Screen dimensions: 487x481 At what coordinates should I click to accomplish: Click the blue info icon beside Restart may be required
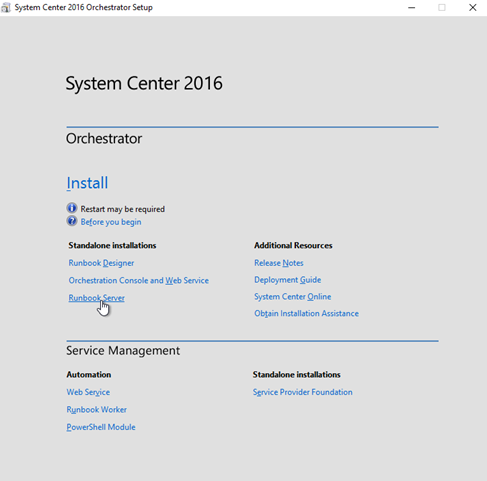(72, 208)
